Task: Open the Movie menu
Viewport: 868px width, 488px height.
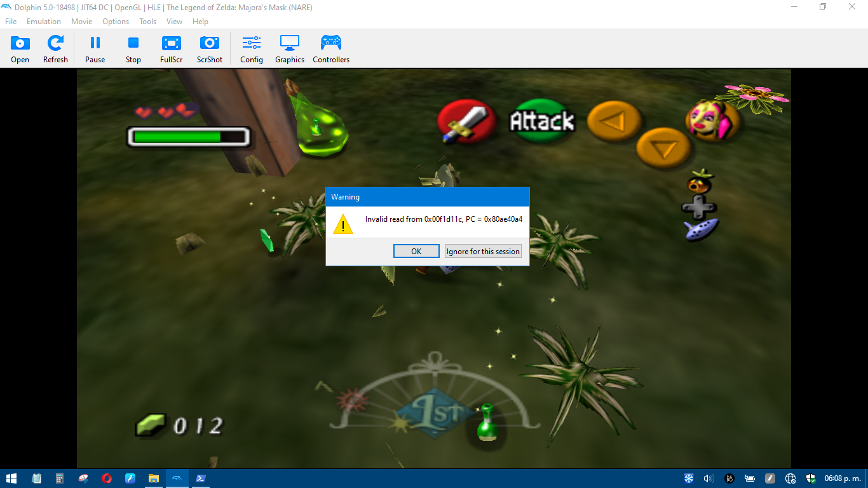Action: pos(82,22)
